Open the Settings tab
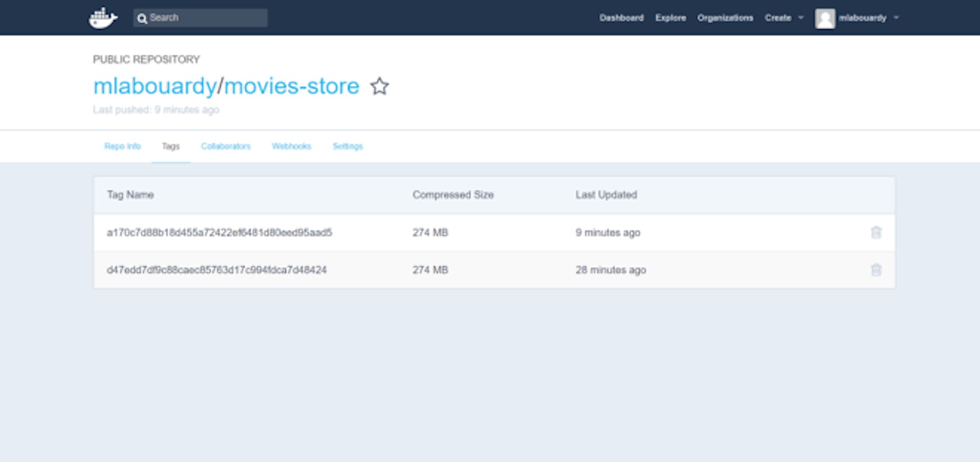 coord(348,147)
